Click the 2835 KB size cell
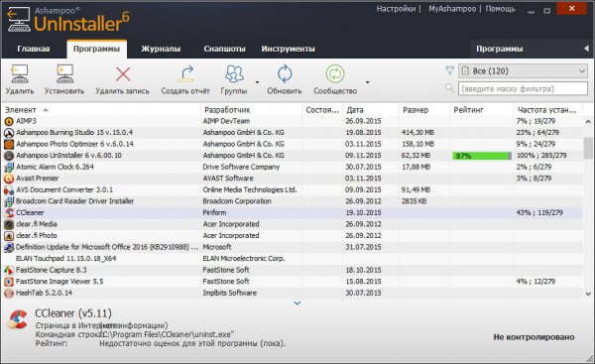595x364 pixels. [414, 201]
